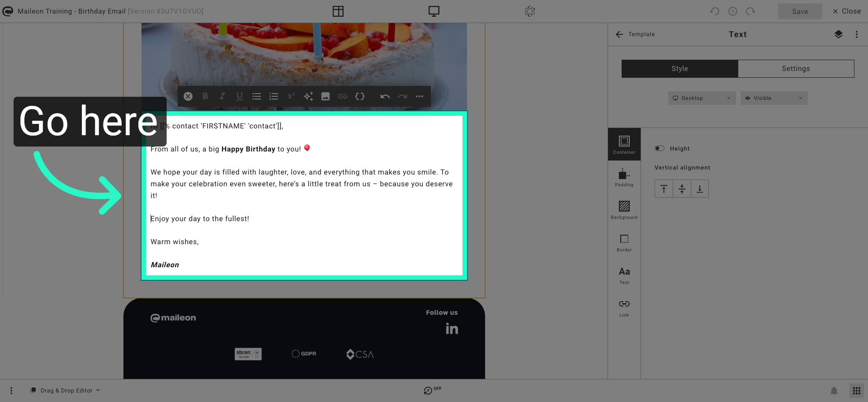Screen dimensions: 868x402
Task: Open the layout grid view
Action: pos(338,11)
